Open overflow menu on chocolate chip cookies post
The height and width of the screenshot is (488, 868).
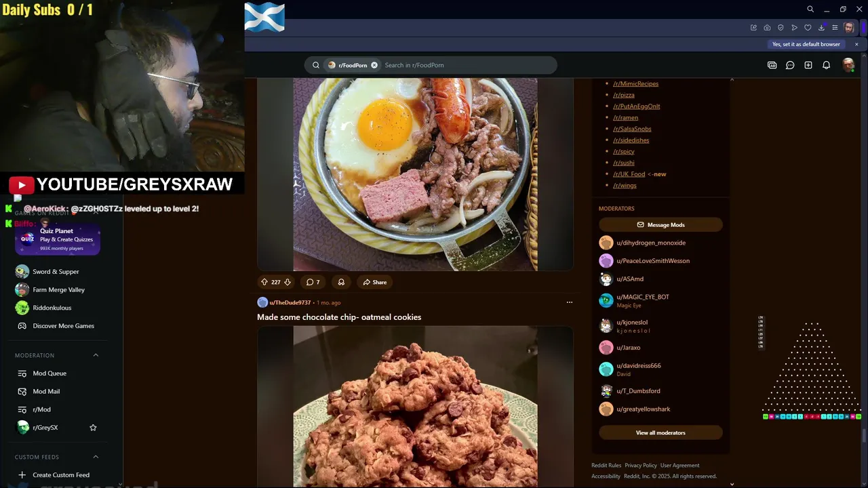pyautogui.click(x=570, y=302)
